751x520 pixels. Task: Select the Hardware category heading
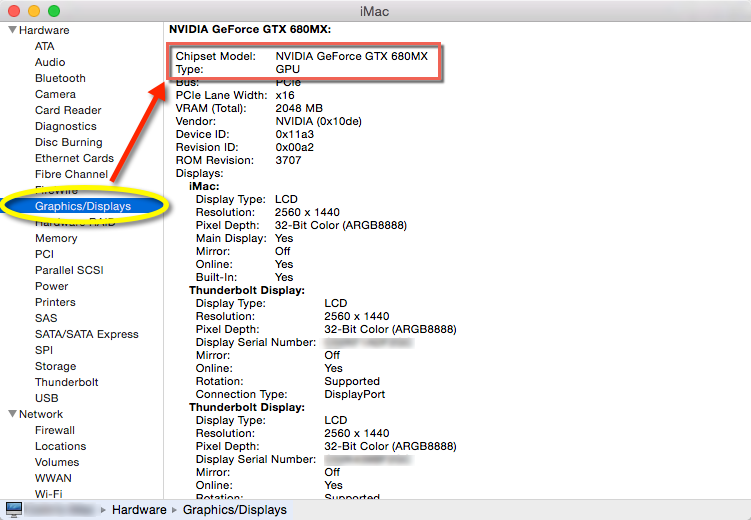(44, 30)
